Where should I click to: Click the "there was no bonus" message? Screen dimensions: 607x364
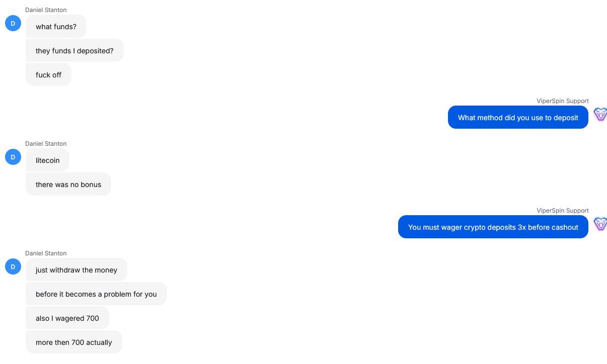[68, 185]
